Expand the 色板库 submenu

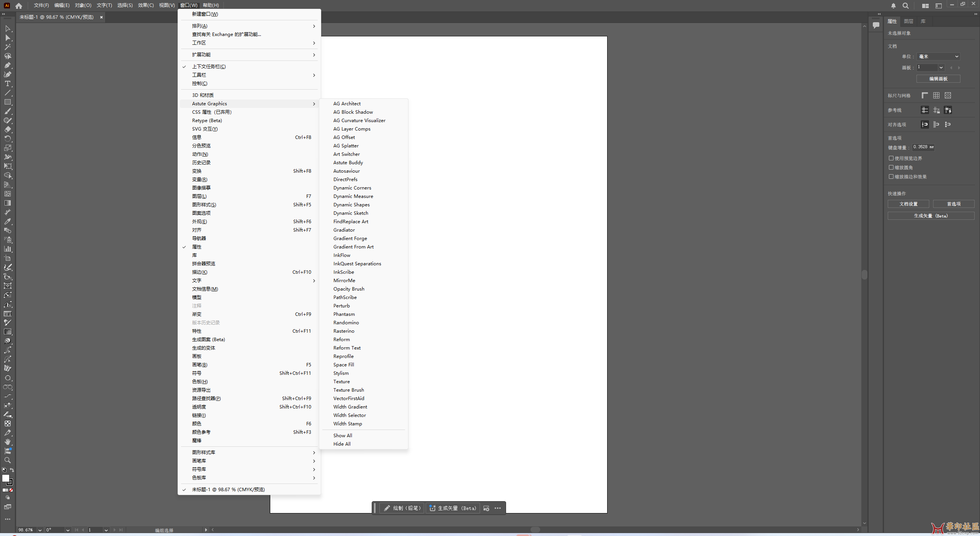[249, 478]
